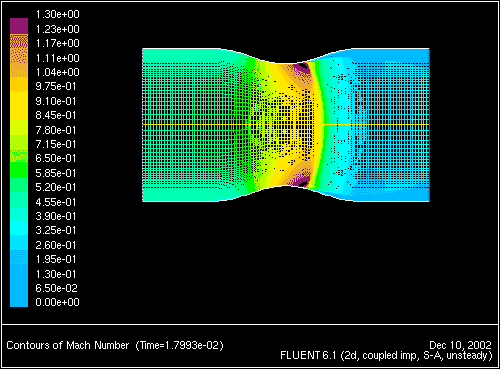
Task: Click the legend value 3.90e-01
Action: 56,216
